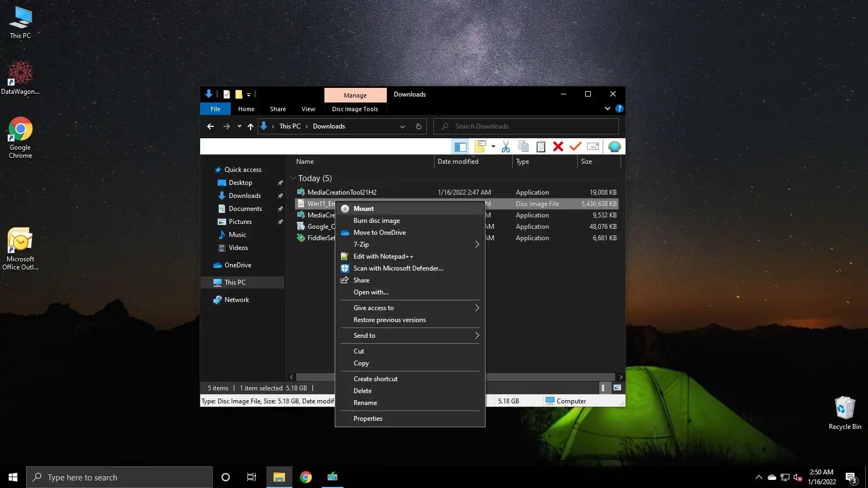Screen dimensions: 868x488
Task: Select Create shortcut
Action: (410, 379)
